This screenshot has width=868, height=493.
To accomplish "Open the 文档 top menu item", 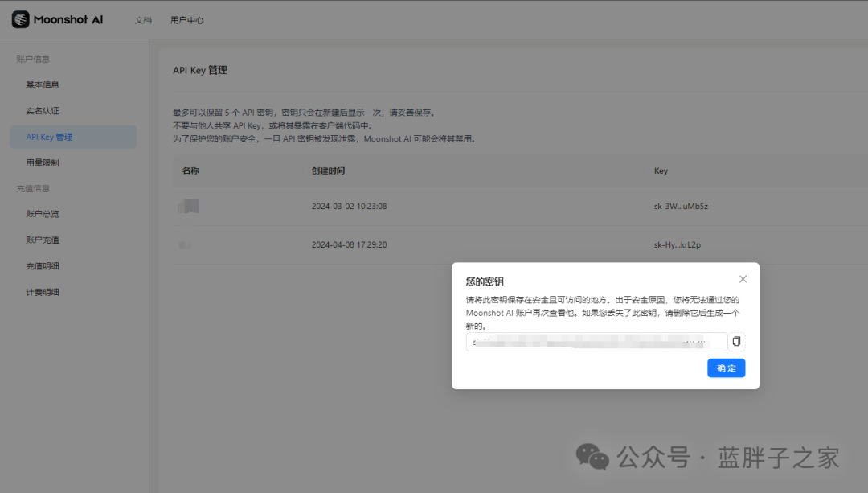I will tap(143, 20).
